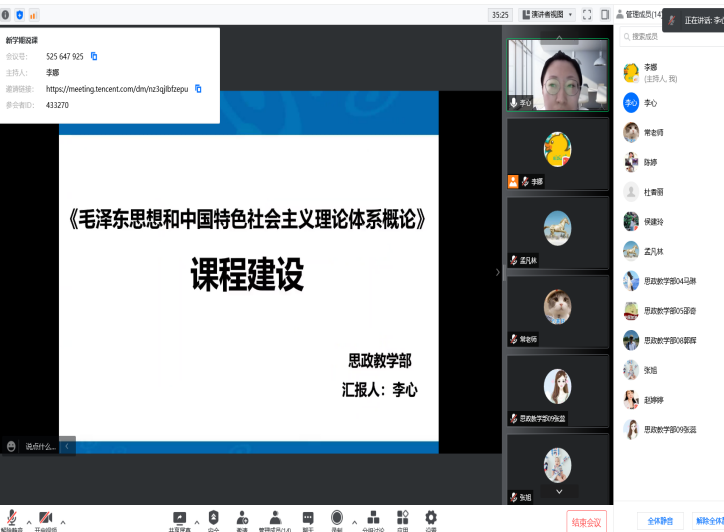Click the red End Meeting button

(586, 521)
